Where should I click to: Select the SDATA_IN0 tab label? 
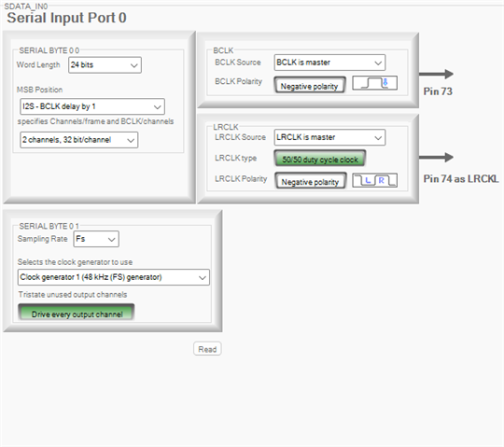[26, 6]
